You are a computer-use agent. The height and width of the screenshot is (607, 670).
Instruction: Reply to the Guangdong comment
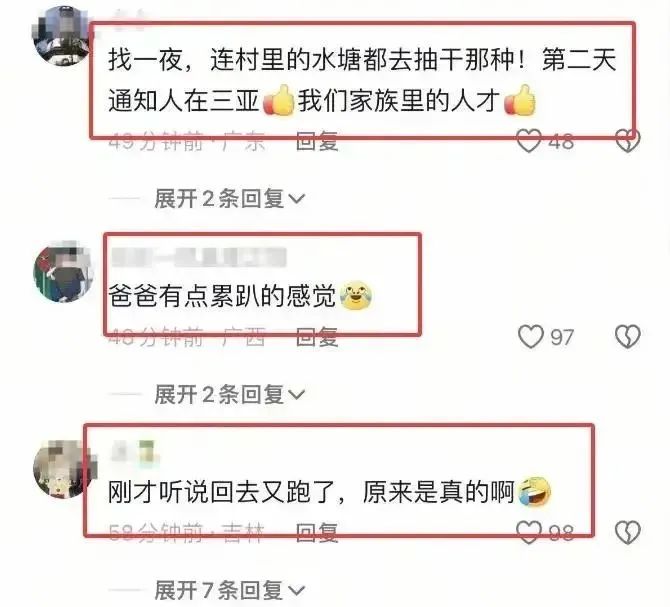point(317,141)
